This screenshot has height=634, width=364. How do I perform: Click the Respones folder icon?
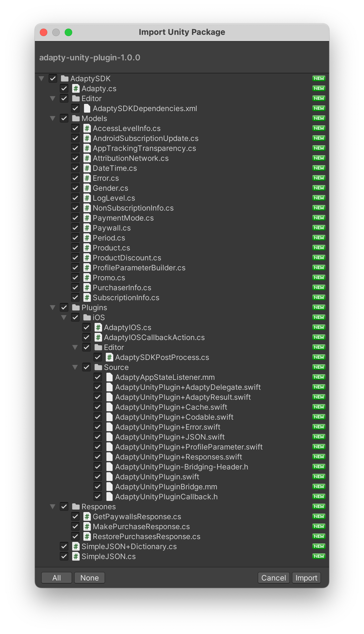tap(76, 506)
